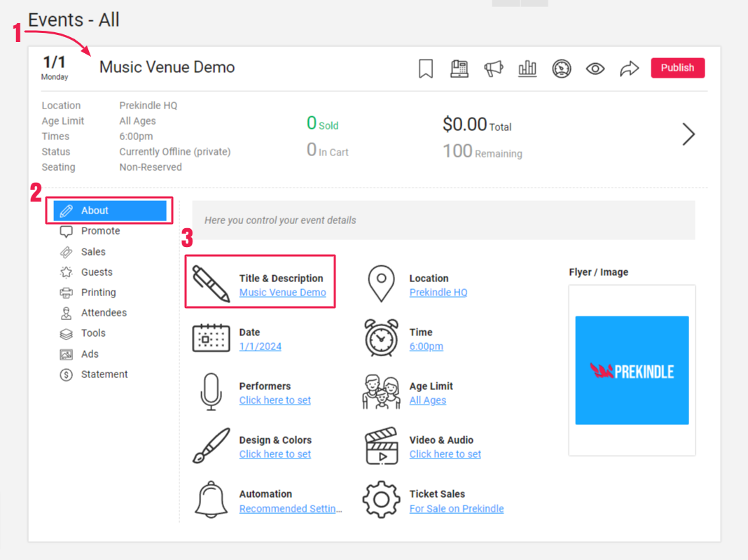Click the calendar Date icon
748x560 pixels.
pyautogui.click(x=211, y=337)
